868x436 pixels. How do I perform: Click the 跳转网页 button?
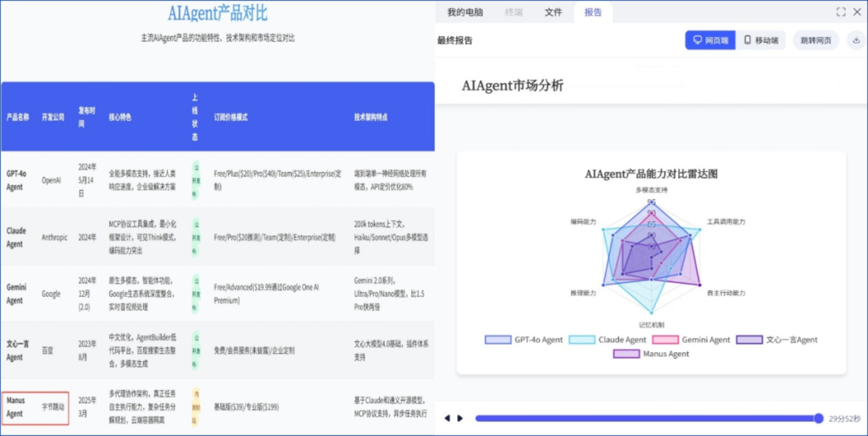coord(816,40)
